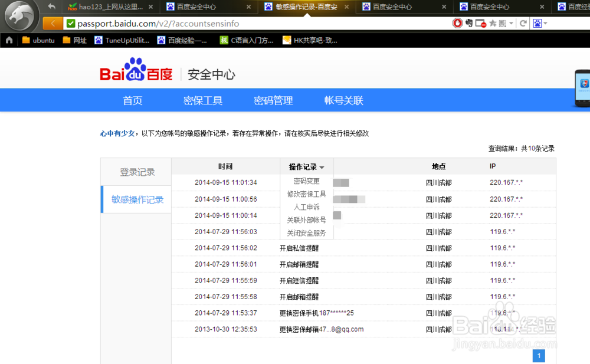Viewport: 590px width, 364px height.
Task: Click the green security shield in address bar
Action: click(70, 24)
